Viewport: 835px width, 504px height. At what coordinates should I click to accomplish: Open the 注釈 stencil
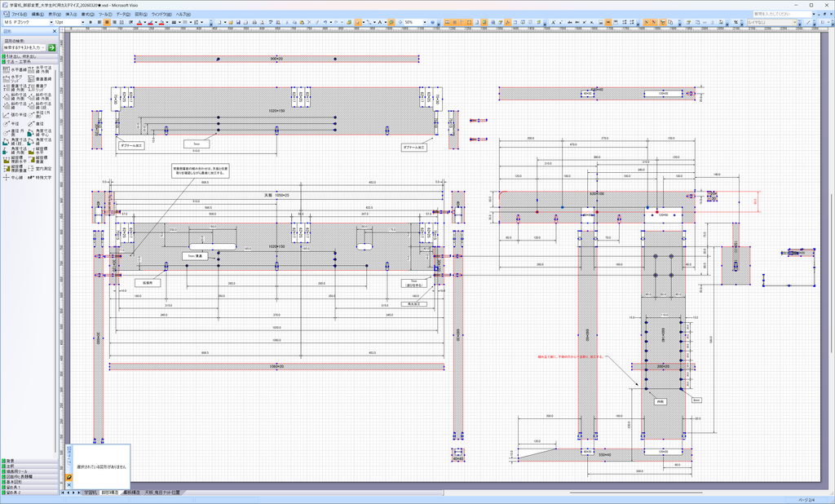29,466
